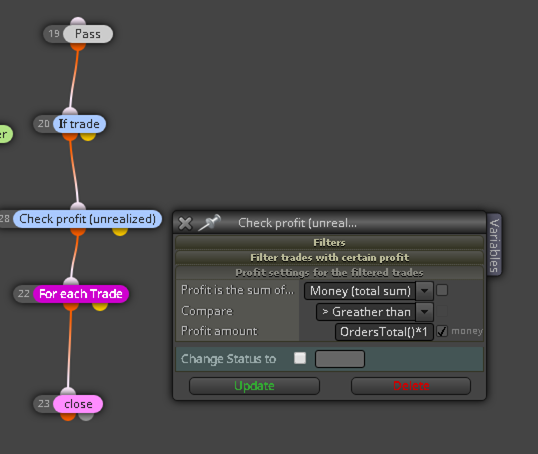538x454 pixels.
Task: Expand Filter trades with certain profit section
Action: pyautogui.click(x=329, y=257)
